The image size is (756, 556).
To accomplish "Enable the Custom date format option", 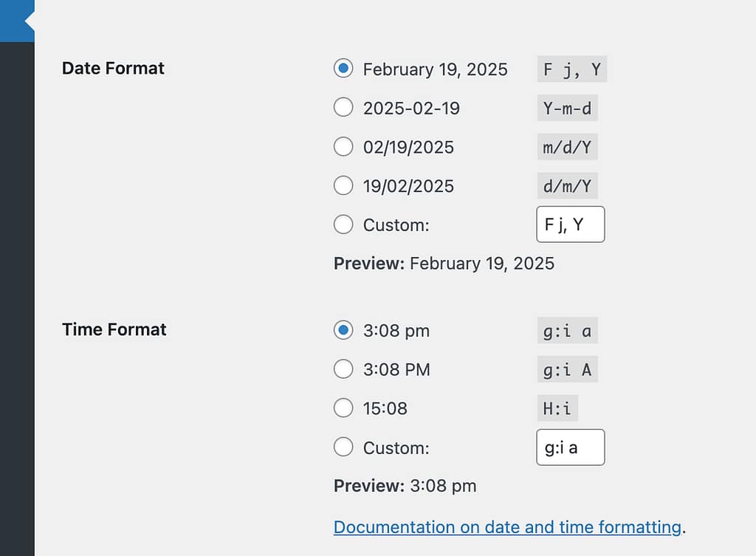I will (343, 224).
